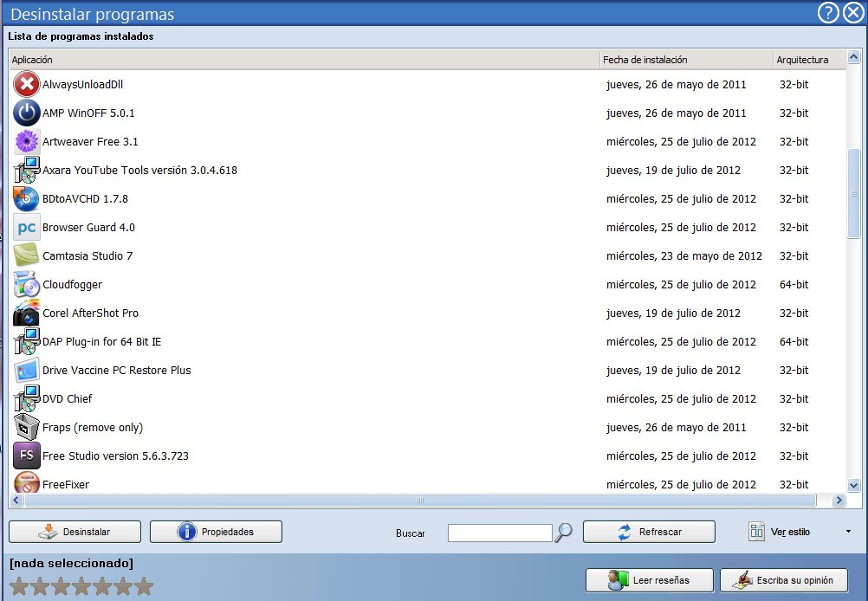Click the AlwaysUnloadDll red X icon

[26, 84]
